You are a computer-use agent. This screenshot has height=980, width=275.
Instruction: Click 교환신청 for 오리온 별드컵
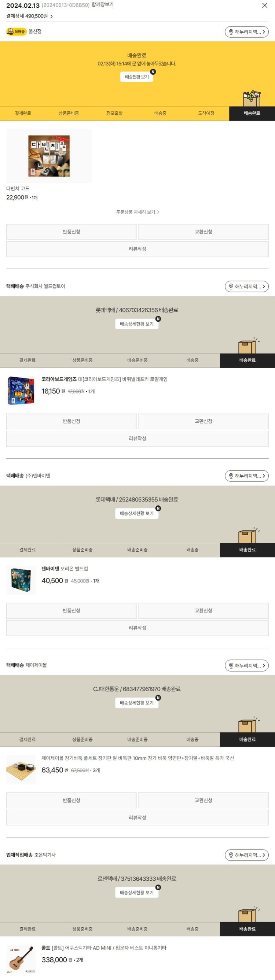203,611
